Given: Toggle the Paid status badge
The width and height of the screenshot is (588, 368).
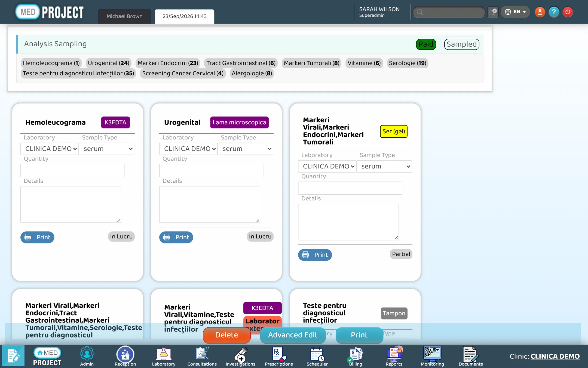Looking at the screenshot, I should coord(426,44).
